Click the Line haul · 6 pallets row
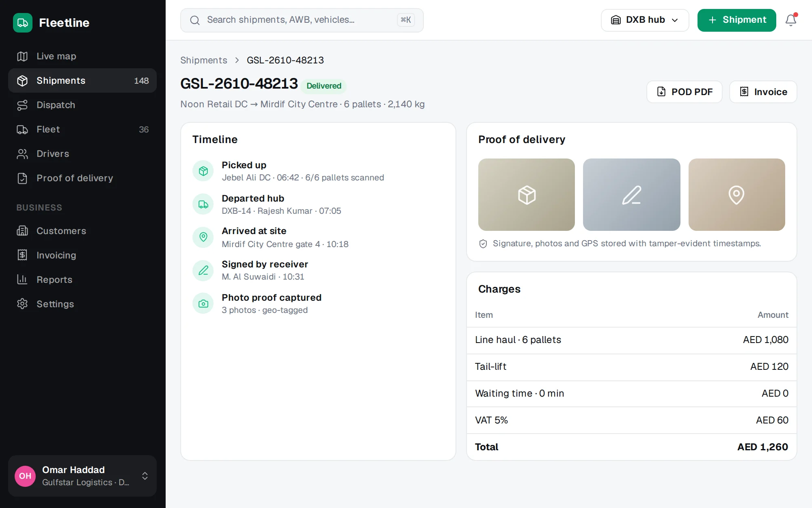 click(x=632, y=340)
